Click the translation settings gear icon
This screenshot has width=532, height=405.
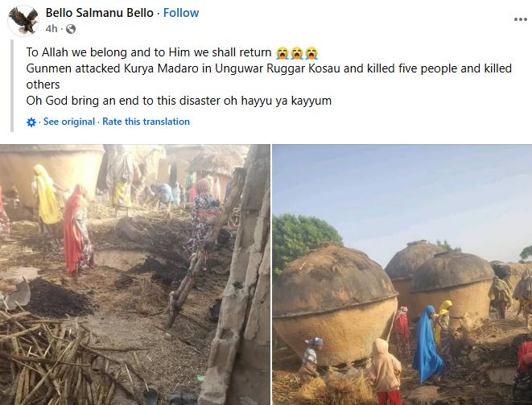tap(31, 122)
